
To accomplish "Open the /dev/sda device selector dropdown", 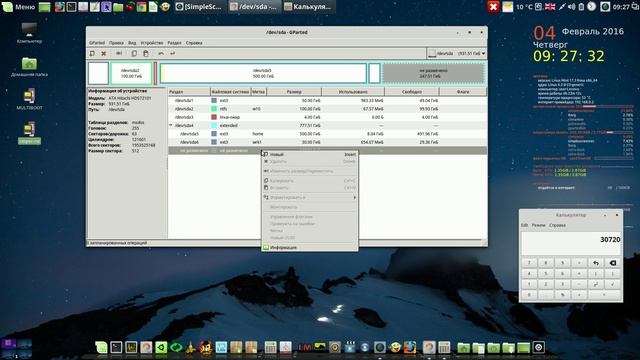I will [x=457, y=53].
